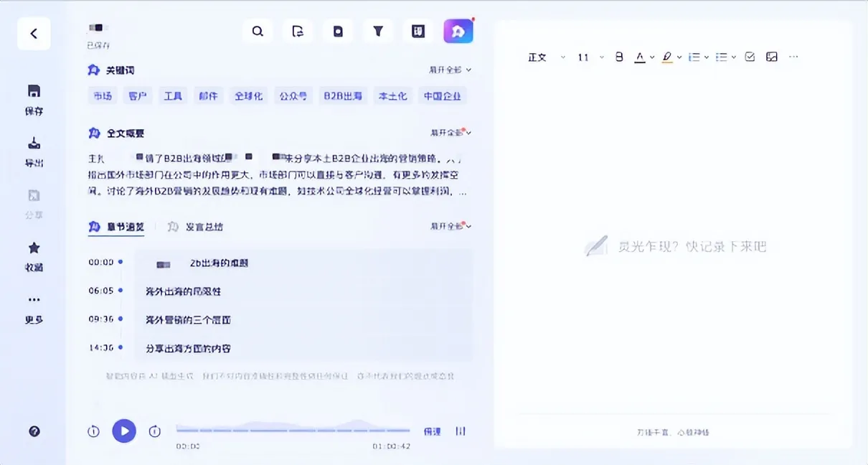Click the 保存 save icon in sidebar
Viewport: 868px width, 465px height.
tap(34, 100)
